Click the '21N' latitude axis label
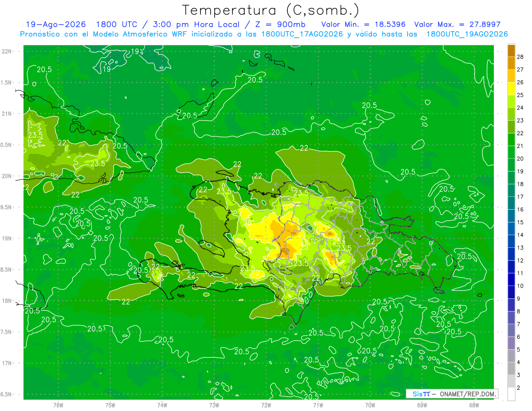The width and height of the screenshot is (532, 411). pyautogui.click(x=7, y=114)
